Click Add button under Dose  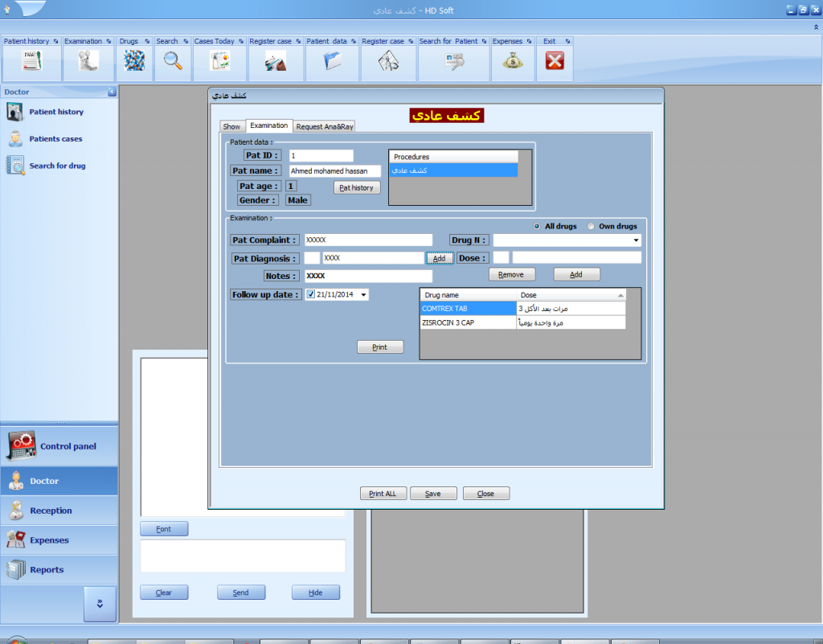576,274
